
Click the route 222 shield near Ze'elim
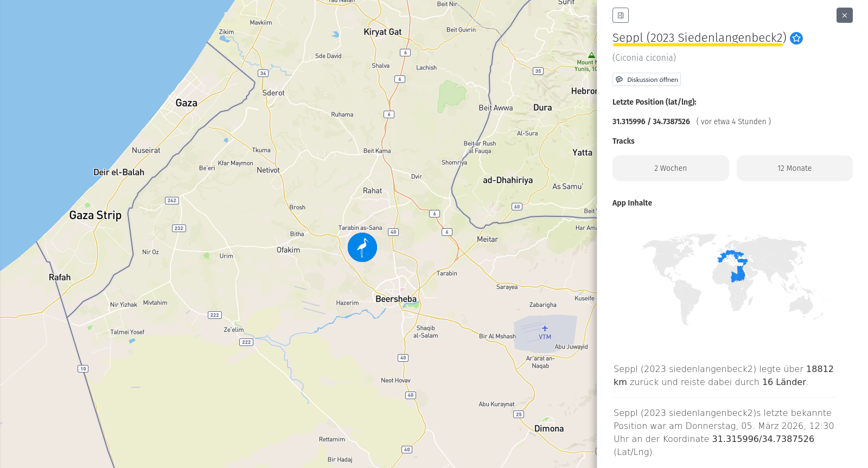click(x=246, y=342)
